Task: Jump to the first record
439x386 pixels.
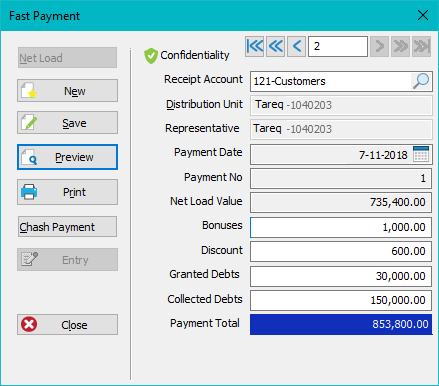Action: pos(255,46)
